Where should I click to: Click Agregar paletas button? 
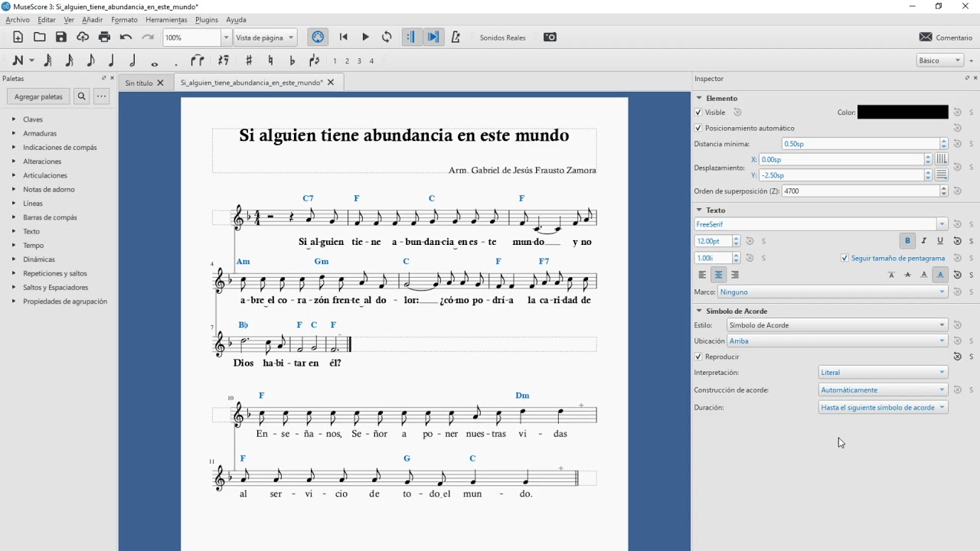click(38, 96)
